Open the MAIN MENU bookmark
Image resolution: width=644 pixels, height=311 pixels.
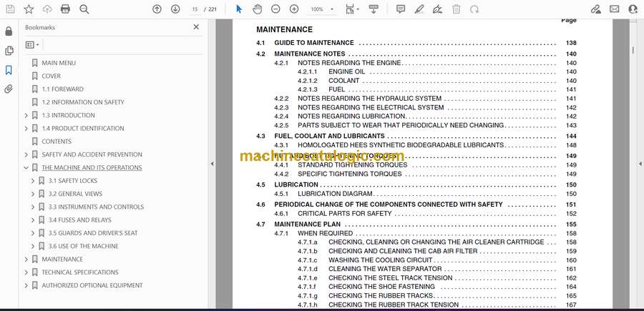[59, 63]
